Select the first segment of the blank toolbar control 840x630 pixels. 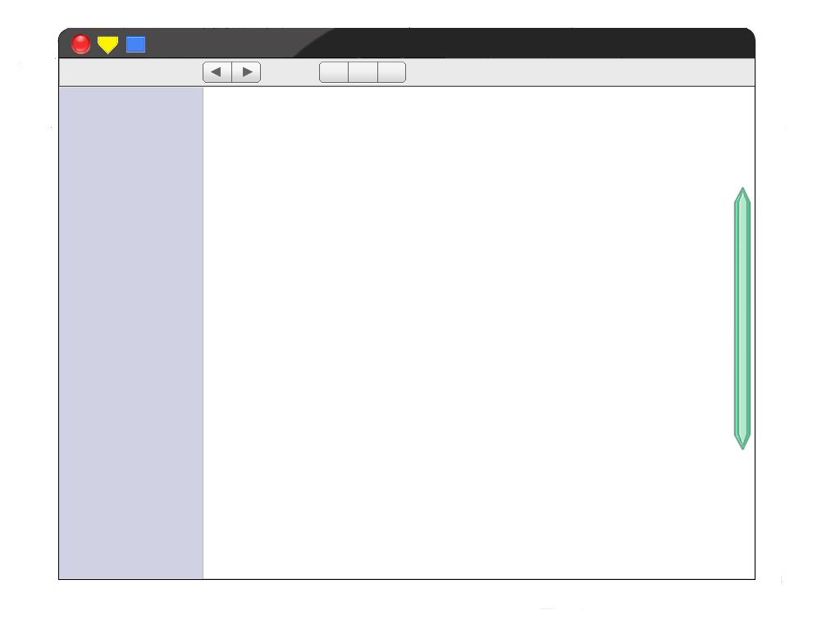pyautogui.click(x=334, y=72)
